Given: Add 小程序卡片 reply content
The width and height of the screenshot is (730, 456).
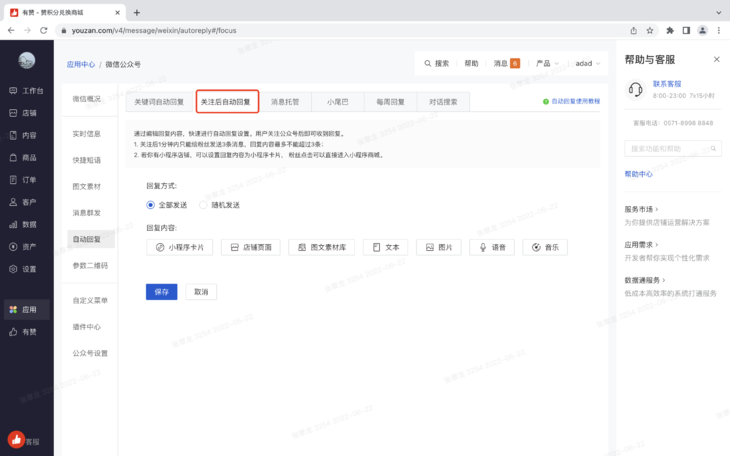Looking at the screenshot, I should click(180, 247).
